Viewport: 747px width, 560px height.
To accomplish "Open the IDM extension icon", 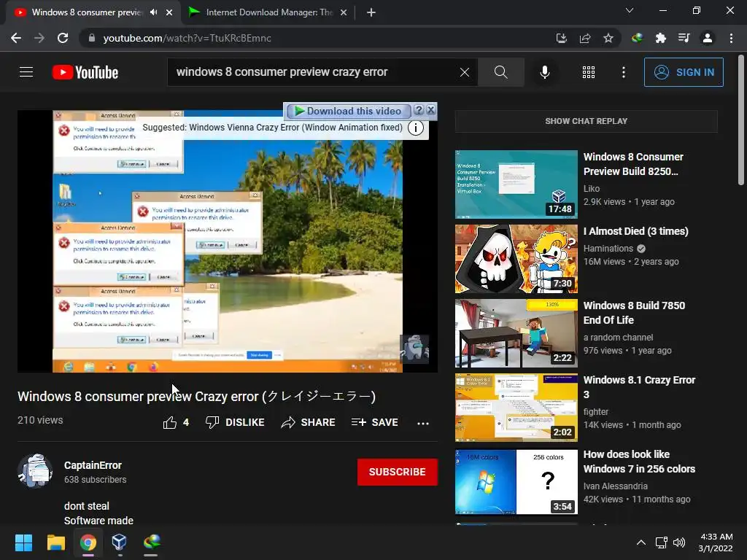I will [x=637, y=38].
